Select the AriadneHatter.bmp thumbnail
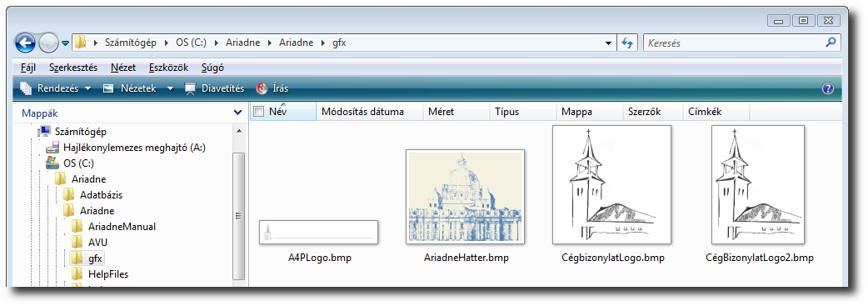The image size is (868, 306). click(465, 197)
